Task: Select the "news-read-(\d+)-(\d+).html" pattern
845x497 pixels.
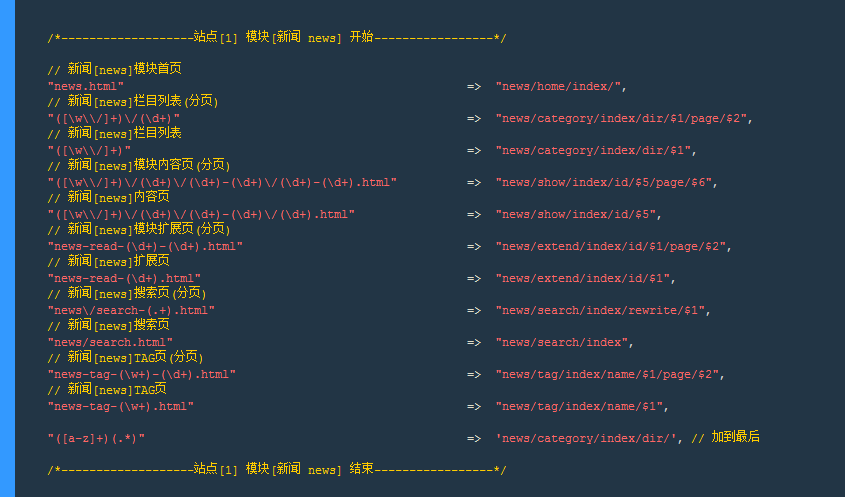Action: pos(145,247)
